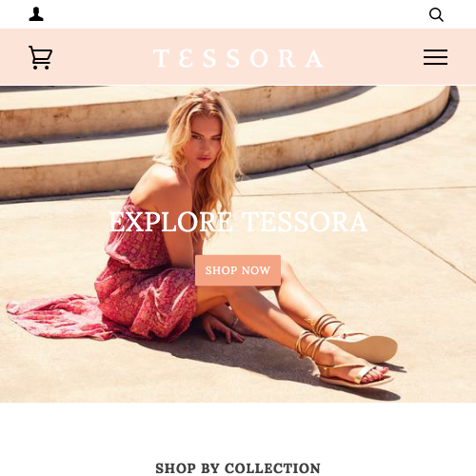Viewport: 476px width, 476px height.
Task: Tap the peach Shop Now call-to-action
Action: tap(238, 270)
